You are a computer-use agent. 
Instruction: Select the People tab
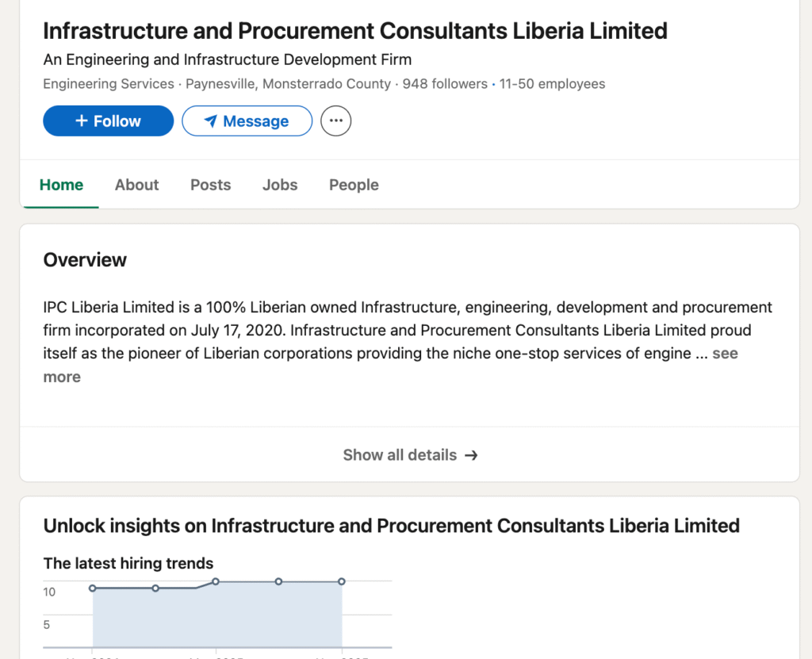pyautogui.click(x=354, y=185)
